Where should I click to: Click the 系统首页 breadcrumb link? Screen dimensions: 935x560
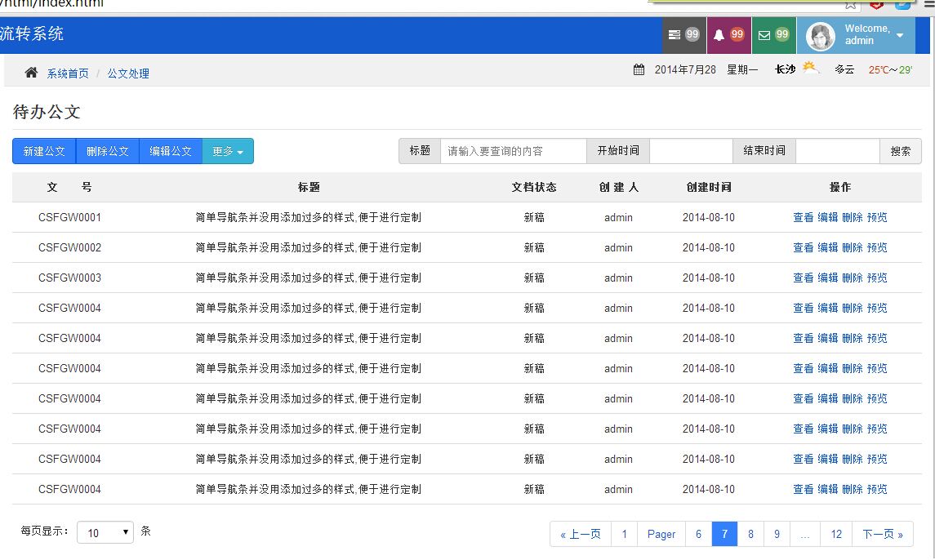pos(68,73)
